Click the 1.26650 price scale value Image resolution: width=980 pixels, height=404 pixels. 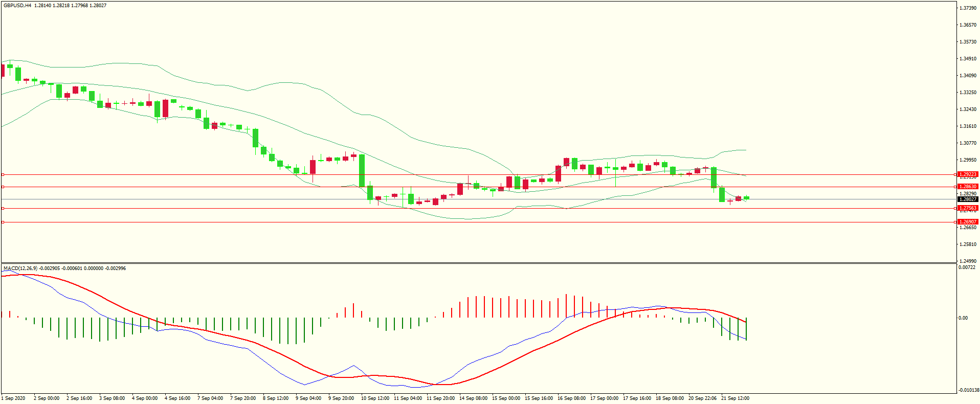968,228
